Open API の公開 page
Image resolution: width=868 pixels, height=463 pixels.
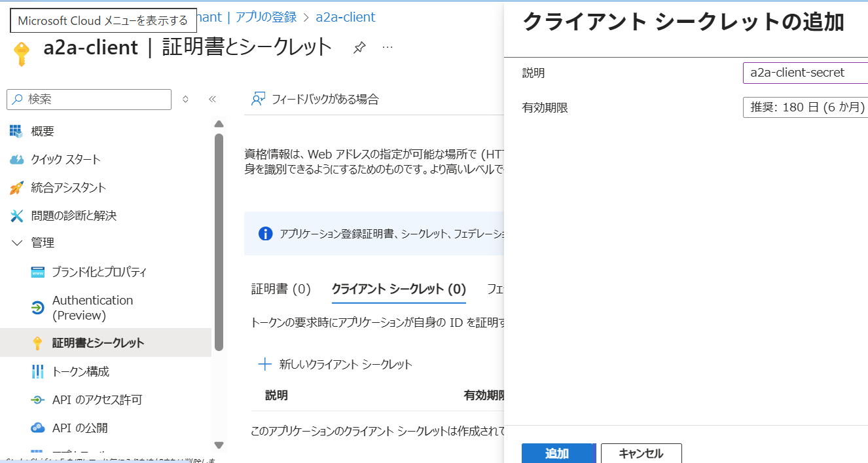[80, 428]
